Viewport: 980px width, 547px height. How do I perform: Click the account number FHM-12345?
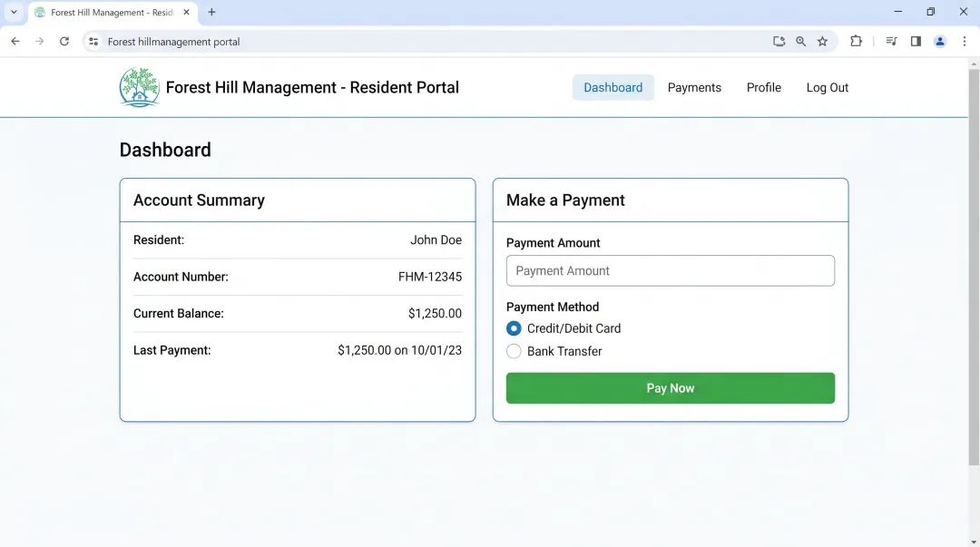(x=430, y=277)
